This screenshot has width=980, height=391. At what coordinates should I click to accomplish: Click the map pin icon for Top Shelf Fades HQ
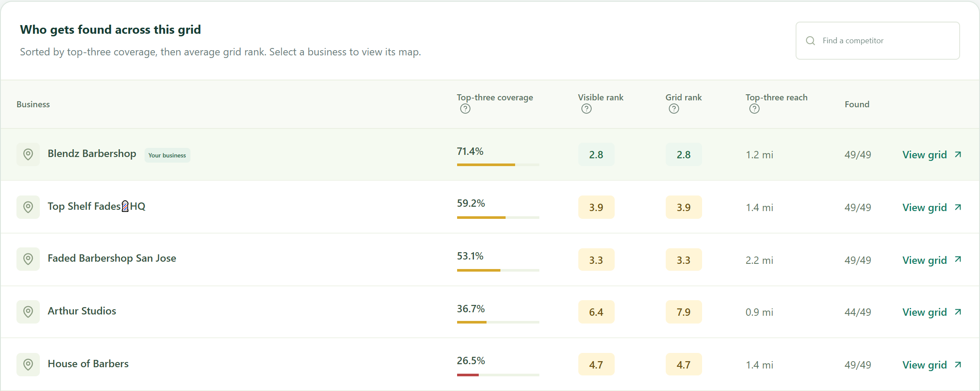click(28, 207)
